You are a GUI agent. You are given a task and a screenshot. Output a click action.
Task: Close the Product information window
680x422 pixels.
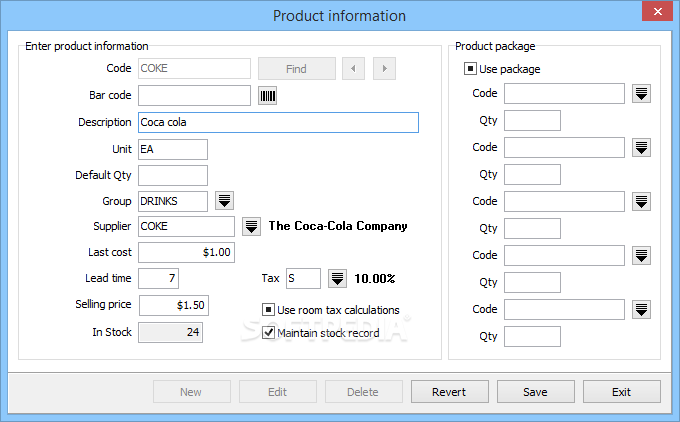(657, 11)
